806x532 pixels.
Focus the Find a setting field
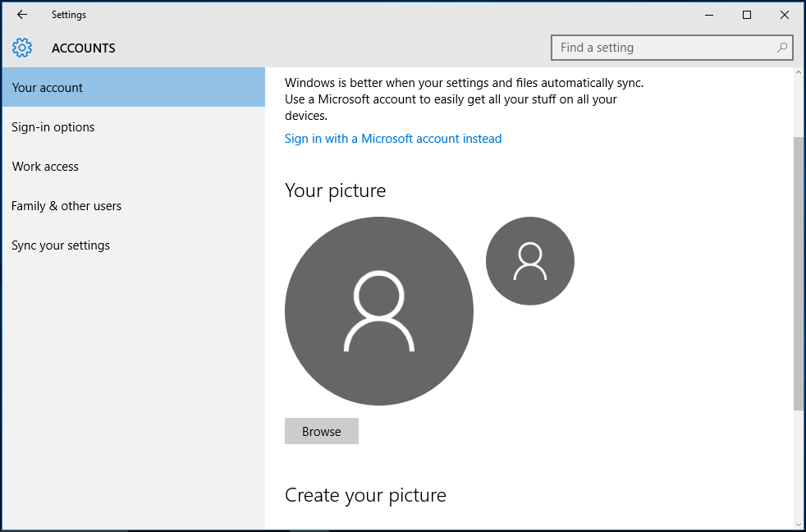pyautogui.click(x=672, y=48)
